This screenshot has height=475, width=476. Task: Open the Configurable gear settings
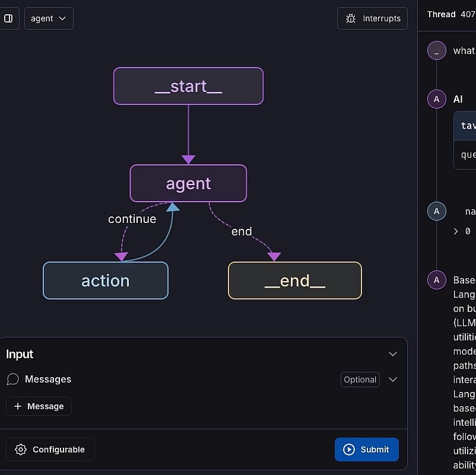(x=50, y=450)
